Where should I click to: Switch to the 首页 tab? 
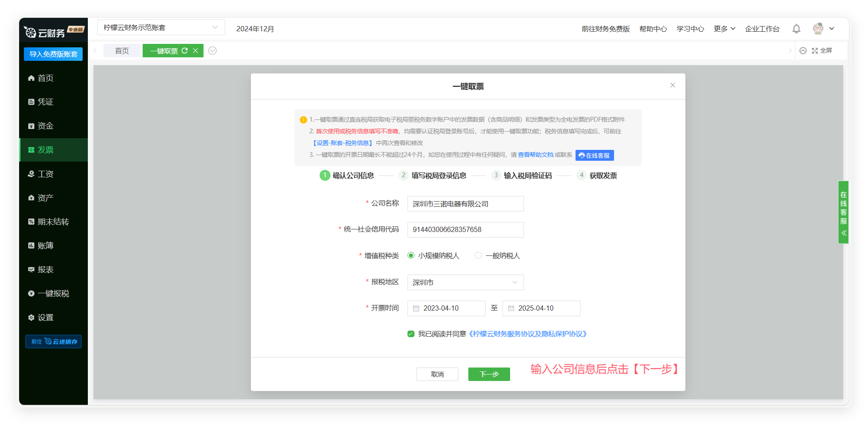pos(122,51)
